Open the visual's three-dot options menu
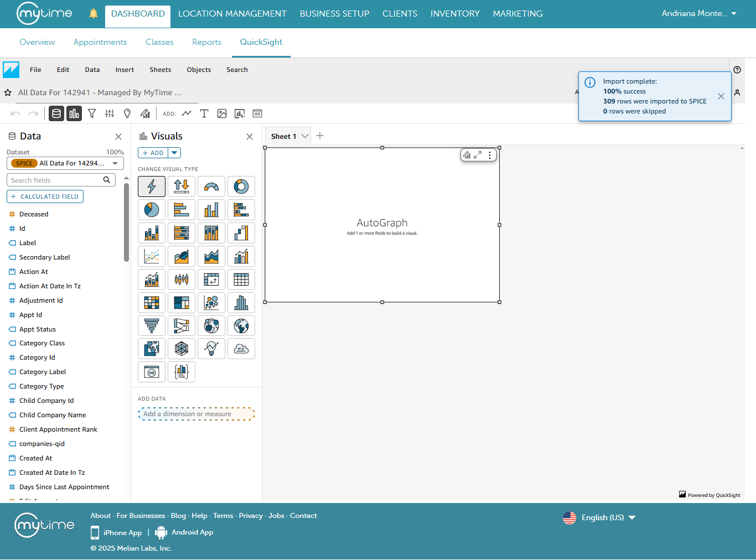Screen dimensions: 756x560 click(490, 155)
